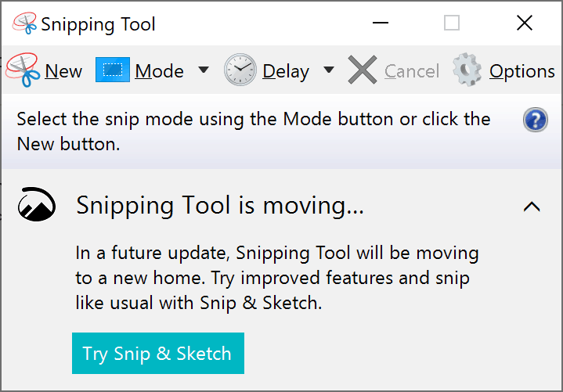Image resolution: width=563 pixels, height=392 pixels.
Task: Click the disabled maximize window button
Action: point(452,23)
